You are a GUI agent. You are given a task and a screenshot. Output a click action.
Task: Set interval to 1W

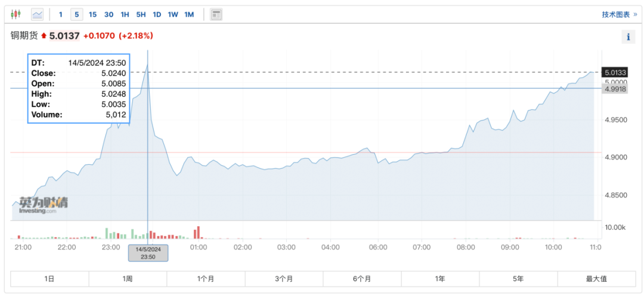click(173, 14)
